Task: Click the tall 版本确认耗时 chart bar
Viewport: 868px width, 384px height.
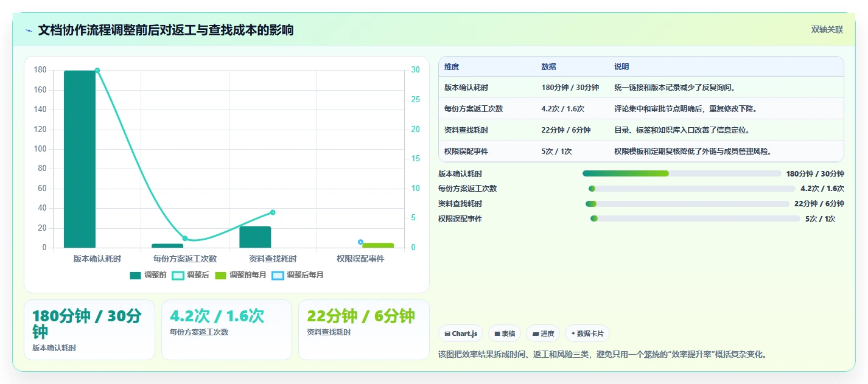Action: [80, 159]
